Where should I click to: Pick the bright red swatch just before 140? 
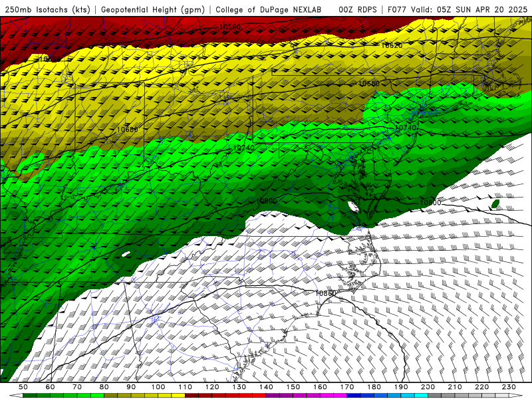click(x=259, y=396)
